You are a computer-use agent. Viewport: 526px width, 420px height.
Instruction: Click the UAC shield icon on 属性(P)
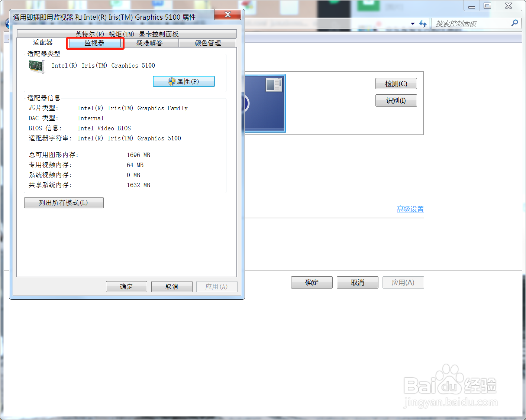pos(172,81)
